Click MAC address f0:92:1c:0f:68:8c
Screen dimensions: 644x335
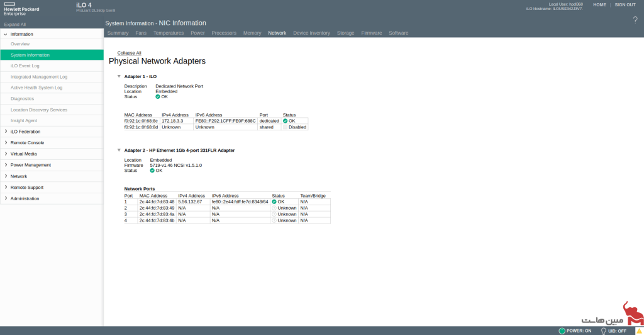[x=141, y=122]
